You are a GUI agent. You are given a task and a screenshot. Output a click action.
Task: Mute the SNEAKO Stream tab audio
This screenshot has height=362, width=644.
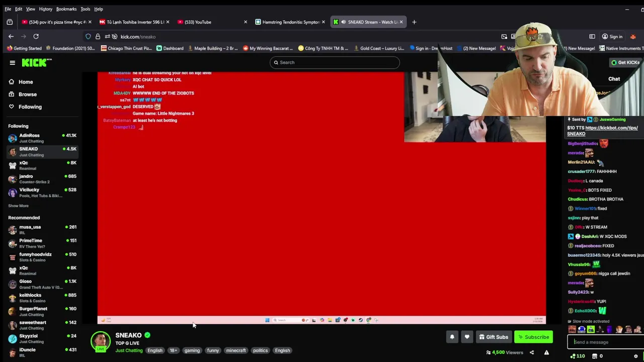pyautogui.click(x=343, y=22)
